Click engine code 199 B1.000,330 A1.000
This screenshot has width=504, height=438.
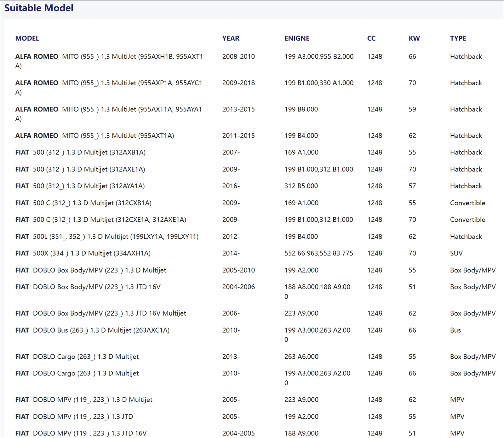319,83
